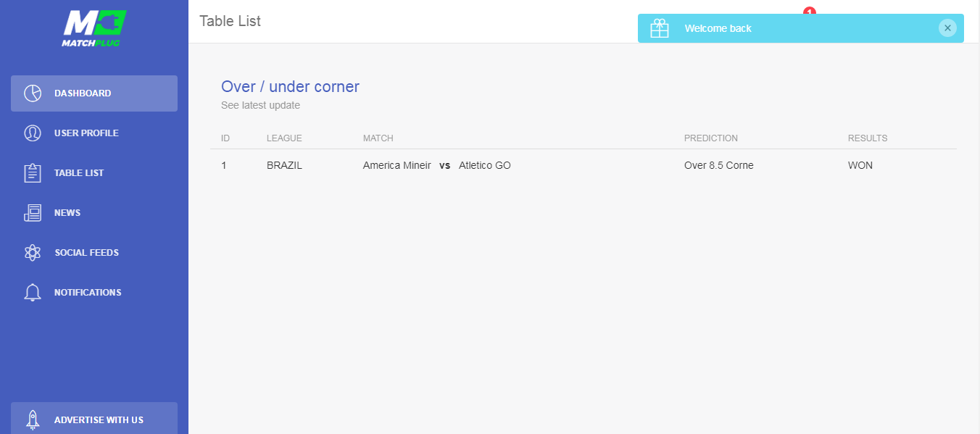980x434 pixels.
Task: Click the Notifications bell icon
Action: 33,293
